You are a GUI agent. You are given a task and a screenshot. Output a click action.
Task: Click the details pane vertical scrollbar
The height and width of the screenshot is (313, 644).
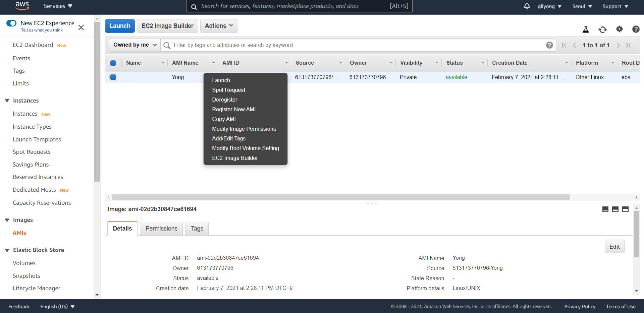tap(636, 235)
